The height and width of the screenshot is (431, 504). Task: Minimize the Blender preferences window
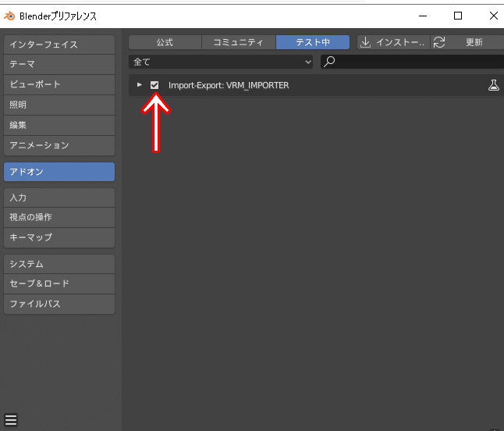pyautogui.click(x=423, y=16)
